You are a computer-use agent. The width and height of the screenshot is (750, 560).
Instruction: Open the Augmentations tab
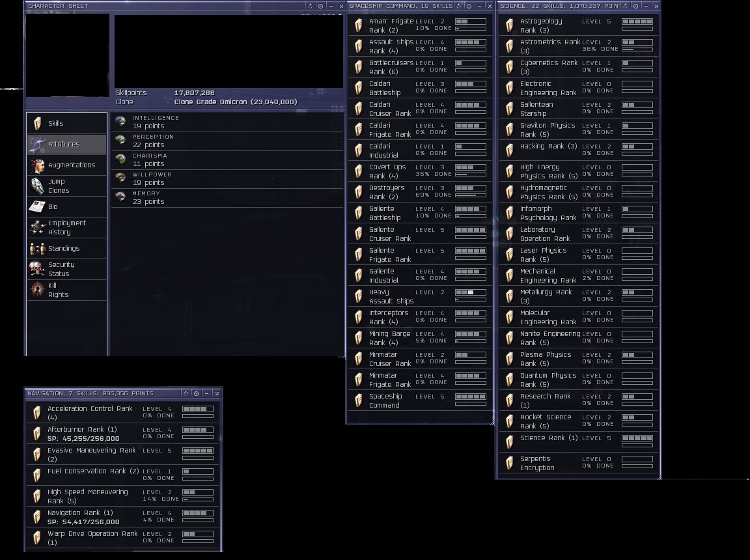pos(67,165)
